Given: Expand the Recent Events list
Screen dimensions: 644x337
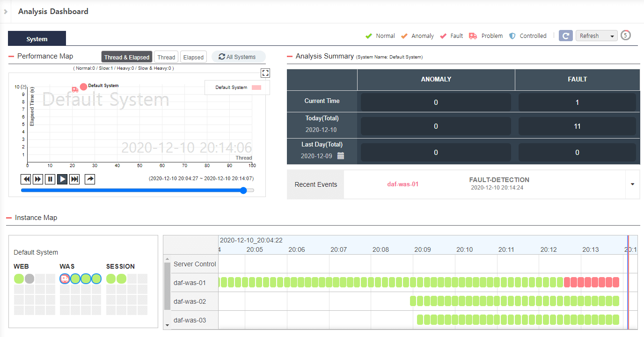Looking at the screenshot, I should click(x=632, y=184).
